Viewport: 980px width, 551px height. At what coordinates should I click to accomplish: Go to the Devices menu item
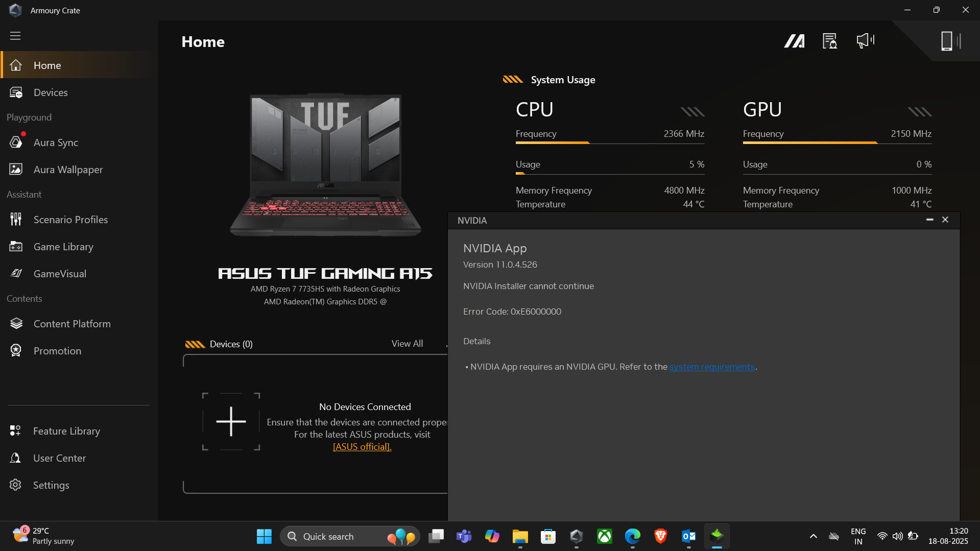point(51,92)
